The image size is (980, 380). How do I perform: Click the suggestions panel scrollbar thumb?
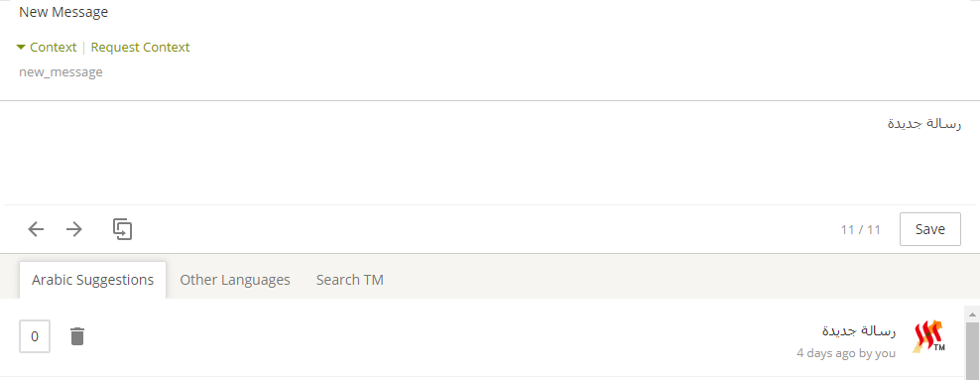pos(972,350)
